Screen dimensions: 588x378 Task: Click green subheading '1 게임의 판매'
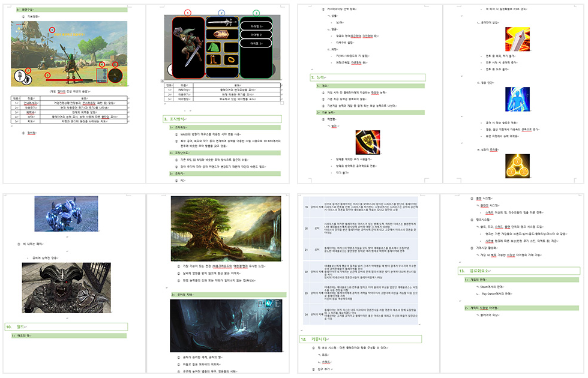pos(521,280)
